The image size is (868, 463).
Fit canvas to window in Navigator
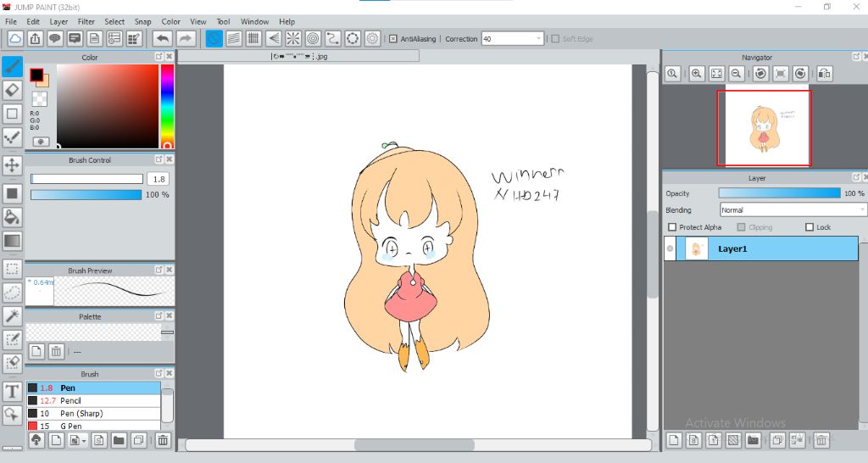(716, 74)
